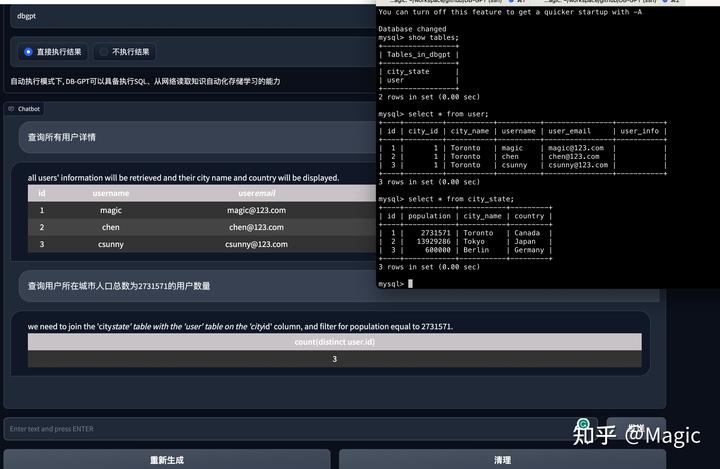
Task: Click the chen@123.com cell in chatbot table
Action: [256, 227]
